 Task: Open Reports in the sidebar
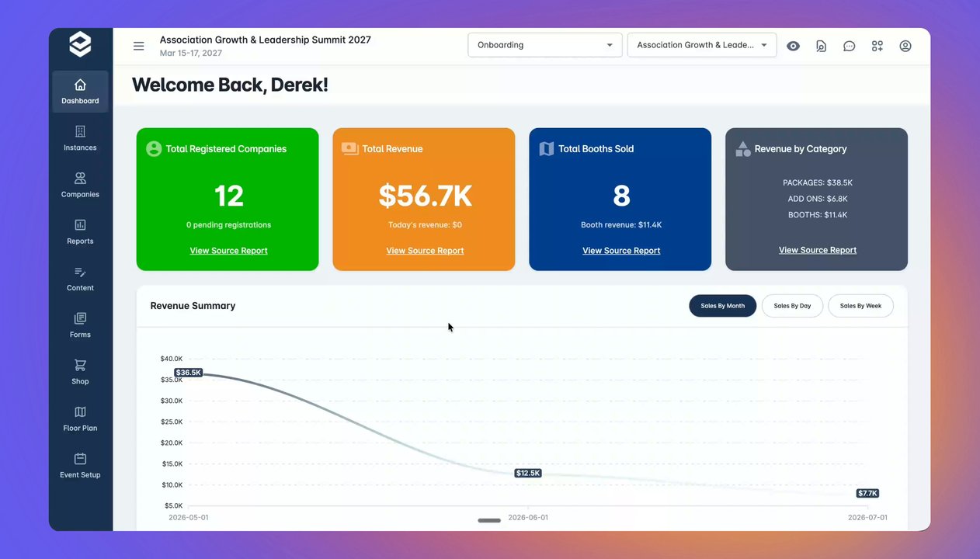pos(80,231)
